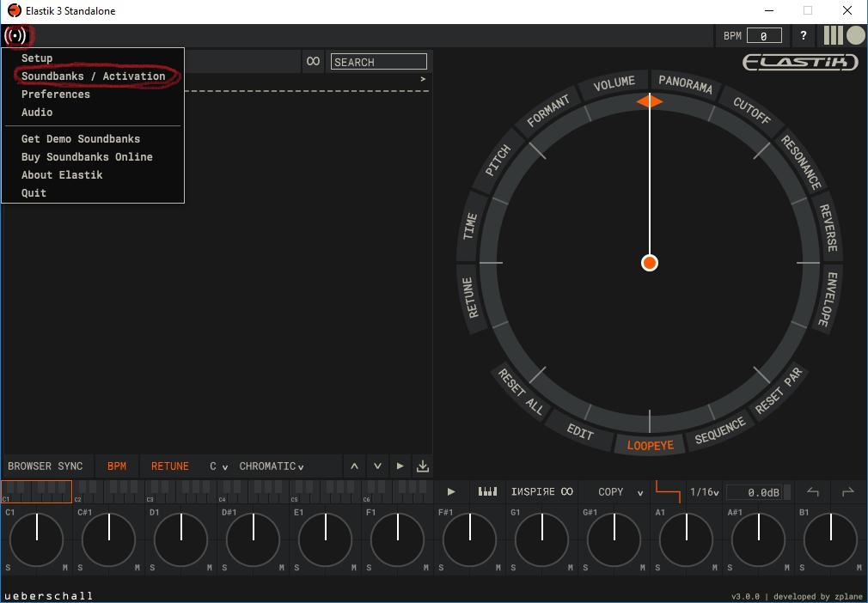Switch to the EDIT tab

[x=579, y=431]
